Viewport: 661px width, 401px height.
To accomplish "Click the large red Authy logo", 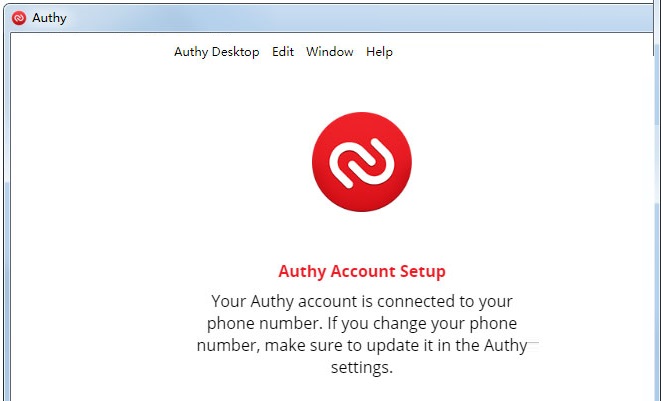I will [x=362, y=162].
